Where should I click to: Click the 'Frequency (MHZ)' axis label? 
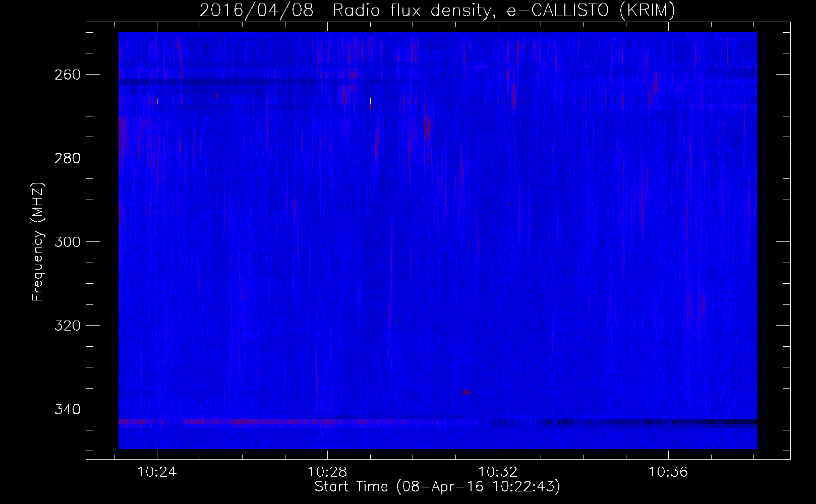coord(38,242)
